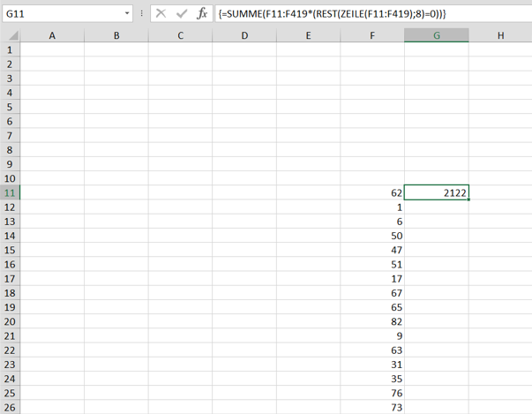Screen dimensions: 532x414
Task: Select column C header
Action: (180, 35)
